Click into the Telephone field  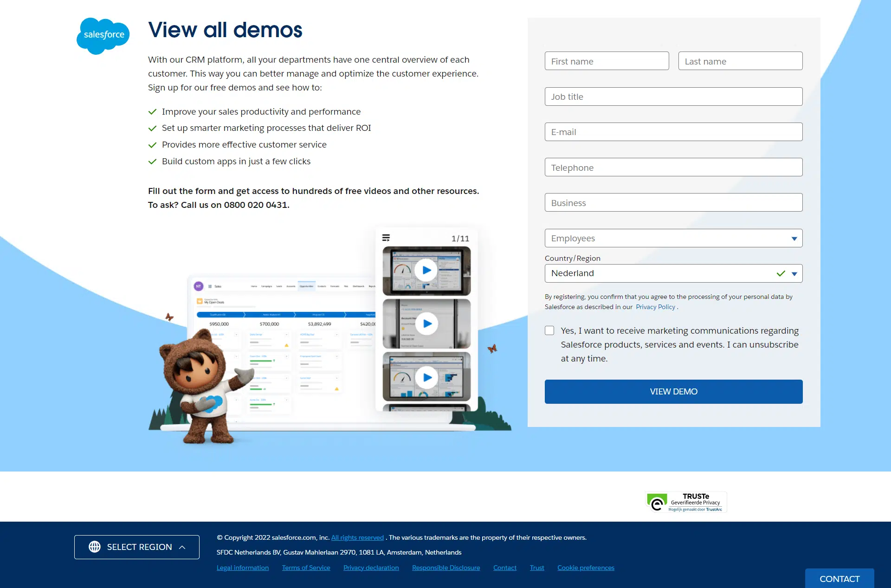[x=673, y=167]
